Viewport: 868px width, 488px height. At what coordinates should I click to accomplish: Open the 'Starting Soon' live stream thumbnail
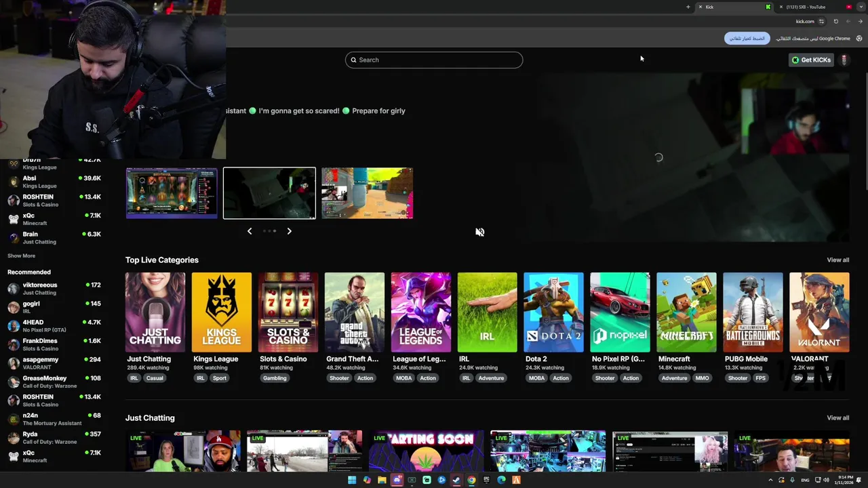(x=427, y=451)
